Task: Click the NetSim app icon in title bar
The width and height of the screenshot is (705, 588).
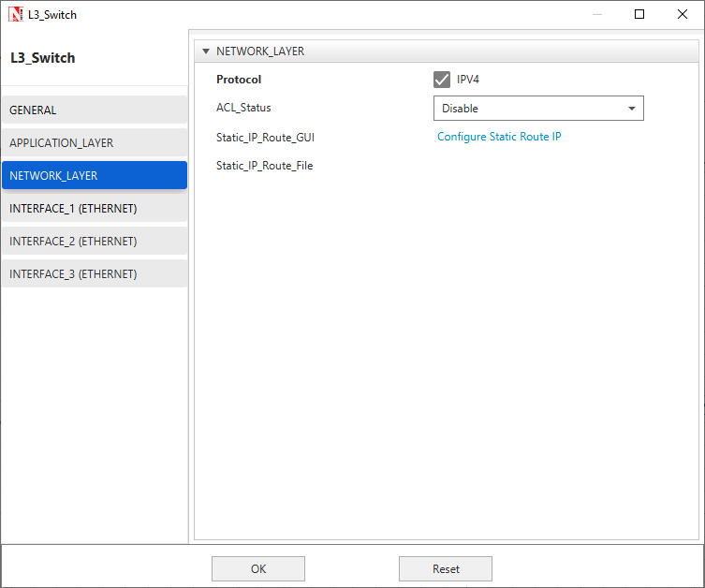Action: click(x=15, y=14)
